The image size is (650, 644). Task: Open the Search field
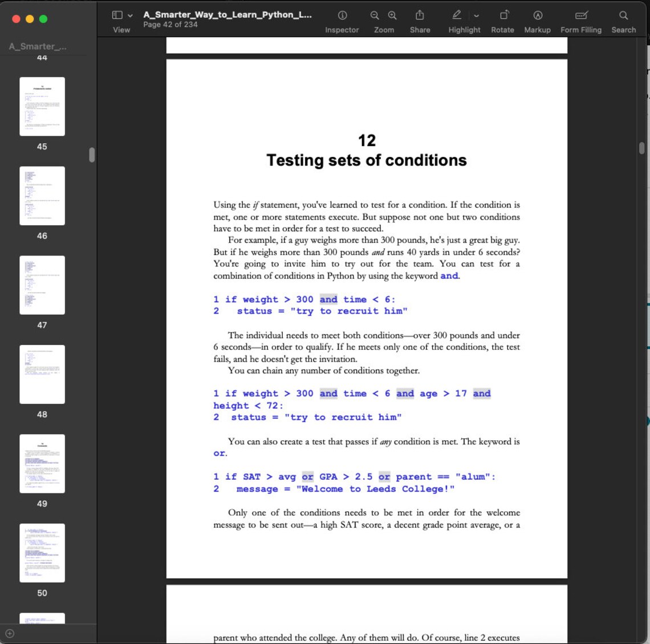623,15
